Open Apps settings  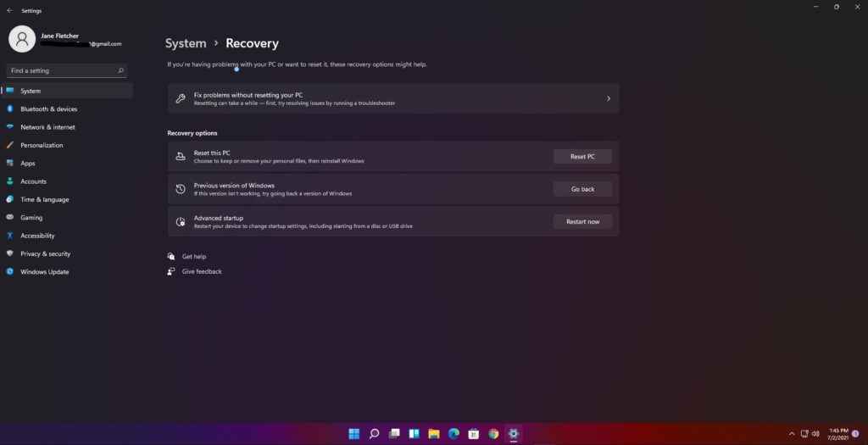coord(67,164)
